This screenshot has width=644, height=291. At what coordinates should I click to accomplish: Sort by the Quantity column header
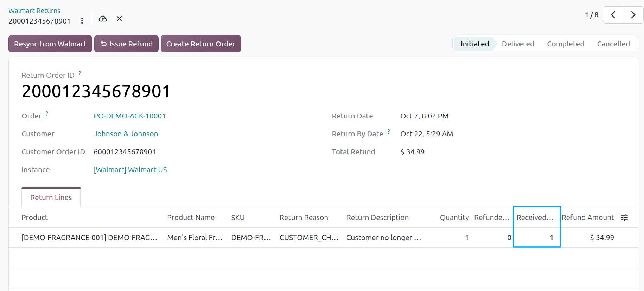click(454, 218)
